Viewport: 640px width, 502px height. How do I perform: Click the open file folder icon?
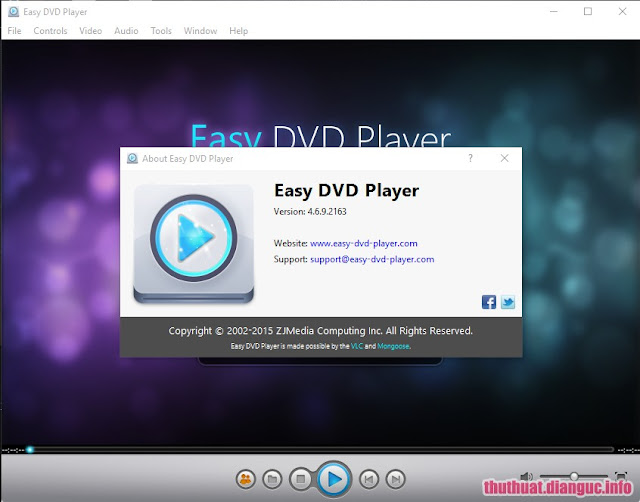[x=272, y=479]
